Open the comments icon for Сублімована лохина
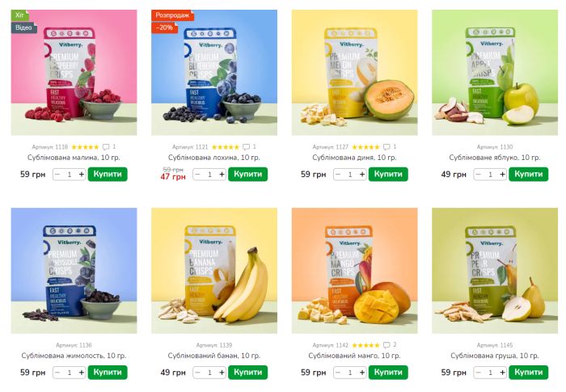566x392 pixels. coord(246,147)
